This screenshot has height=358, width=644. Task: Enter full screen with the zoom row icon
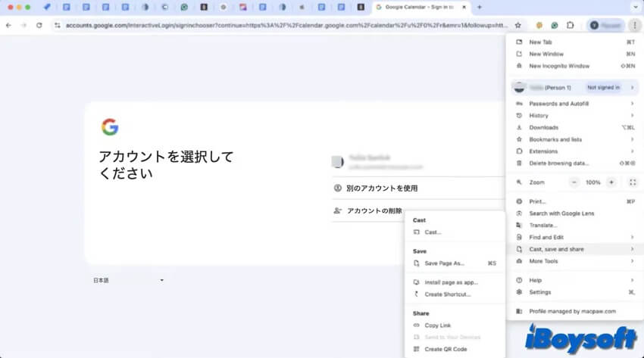point(633,182)
